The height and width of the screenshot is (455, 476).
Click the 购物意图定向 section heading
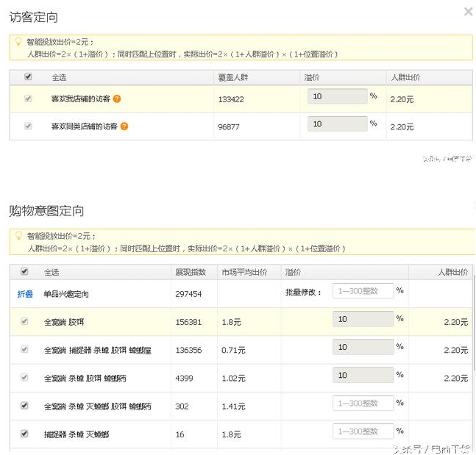(x=46, y=210)
